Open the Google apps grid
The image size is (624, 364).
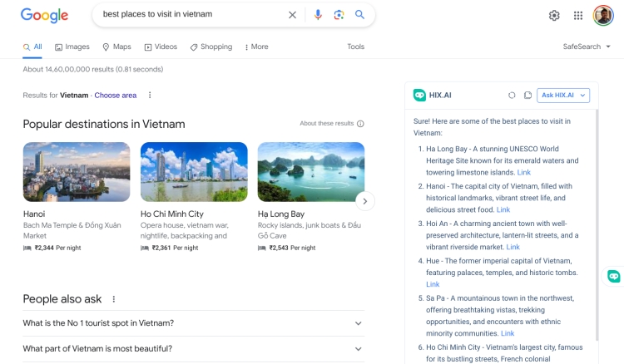point(578,15)
